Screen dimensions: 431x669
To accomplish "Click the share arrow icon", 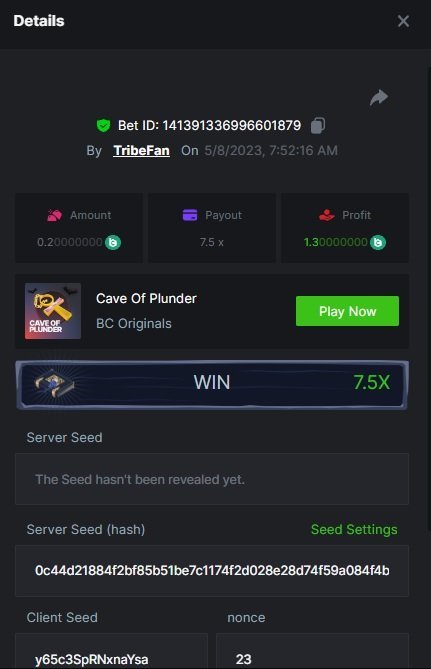I will tap(379, 98).
